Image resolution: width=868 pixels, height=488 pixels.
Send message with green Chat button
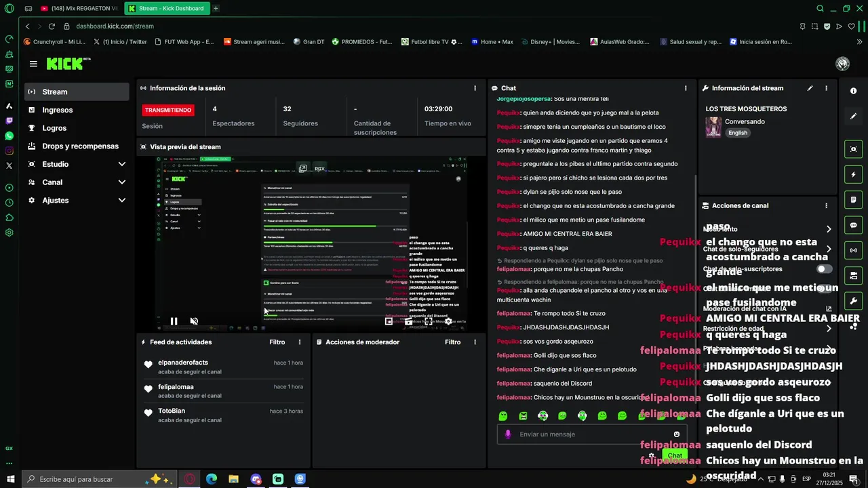point(675,455)
